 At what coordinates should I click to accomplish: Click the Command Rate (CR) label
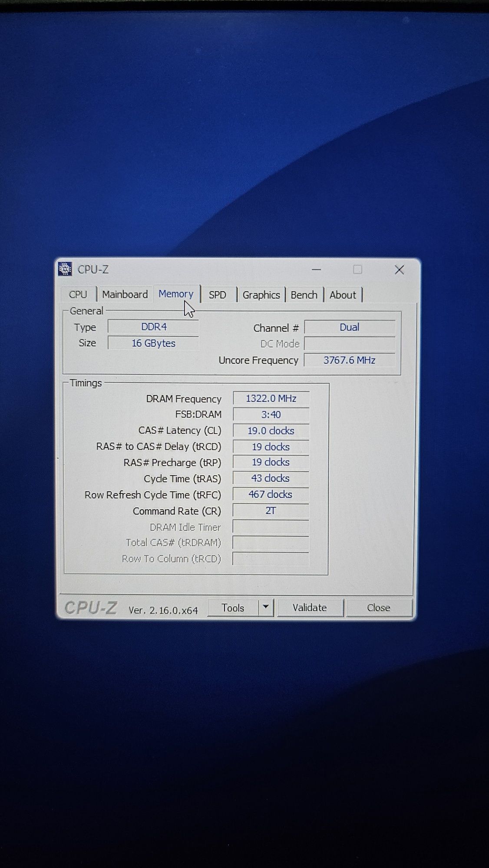(x=177, y=511)
